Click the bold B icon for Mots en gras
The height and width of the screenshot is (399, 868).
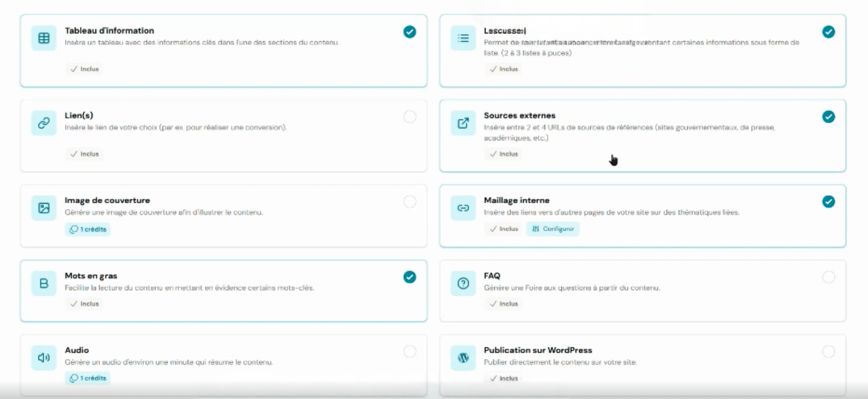click(44, 283)
